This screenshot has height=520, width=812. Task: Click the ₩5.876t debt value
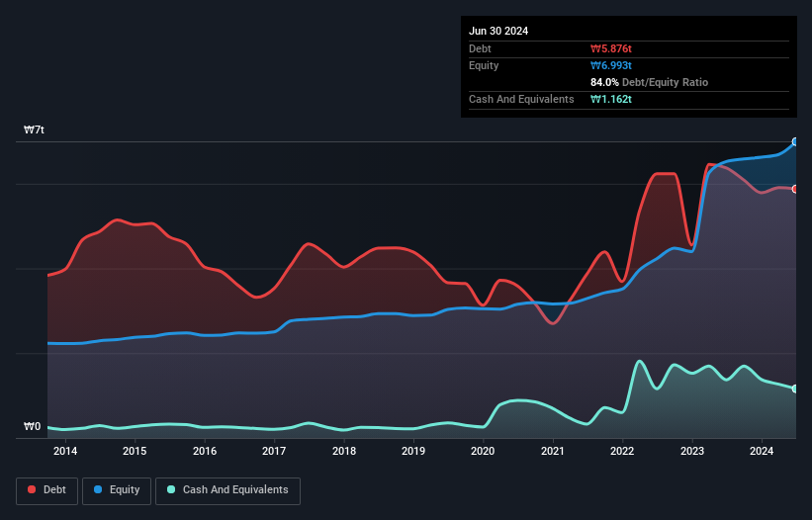[611, 48]
